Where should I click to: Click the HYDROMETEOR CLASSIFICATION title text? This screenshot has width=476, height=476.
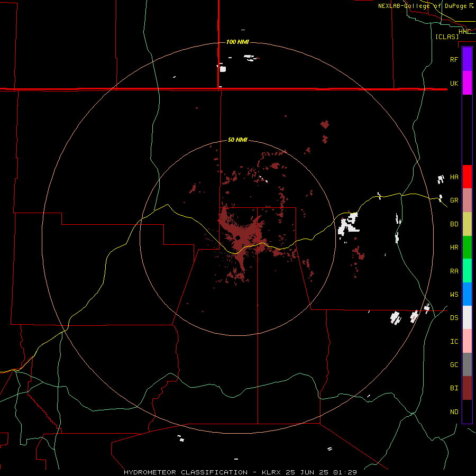click(x=186, y=472)
